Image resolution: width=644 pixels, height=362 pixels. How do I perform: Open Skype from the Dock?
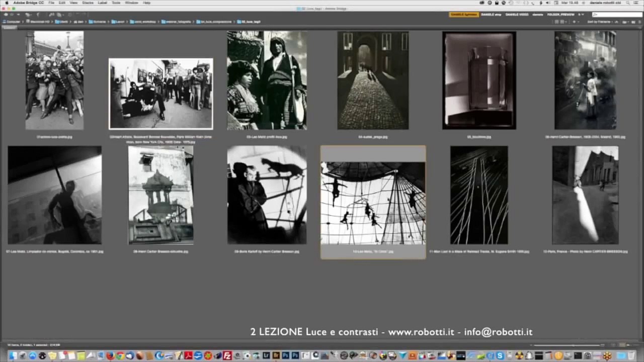tap(500, 356)
